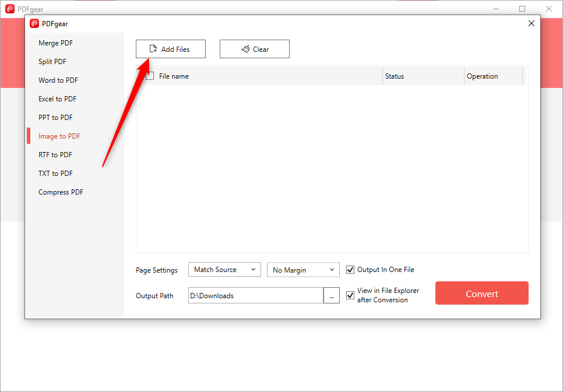Uncheck Output In One File
Image resolution: width=563 pixels, height=392 pixels.
(x=350, y=270)
